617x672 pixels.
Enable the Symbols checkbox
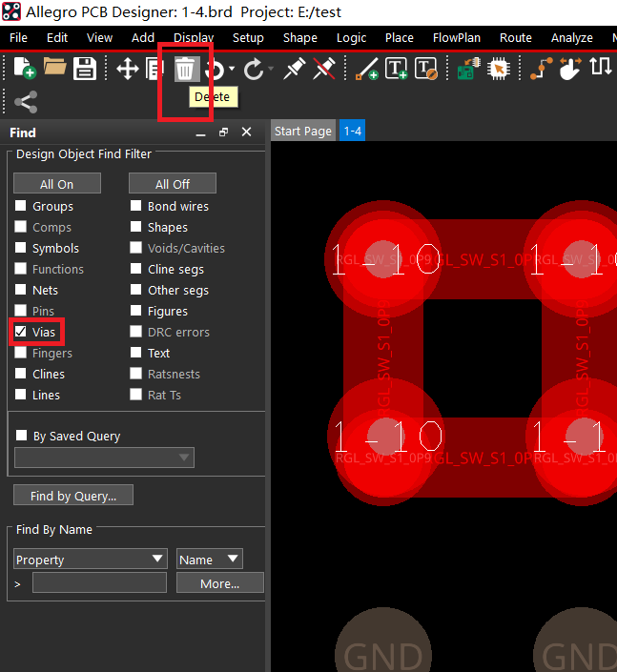pyautogui.click(x=21, y=248)
